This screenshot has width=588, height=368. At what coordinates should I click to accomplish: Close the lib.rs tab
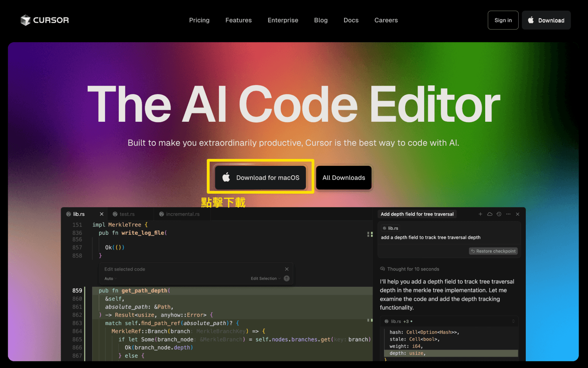(x=102, y=214)
